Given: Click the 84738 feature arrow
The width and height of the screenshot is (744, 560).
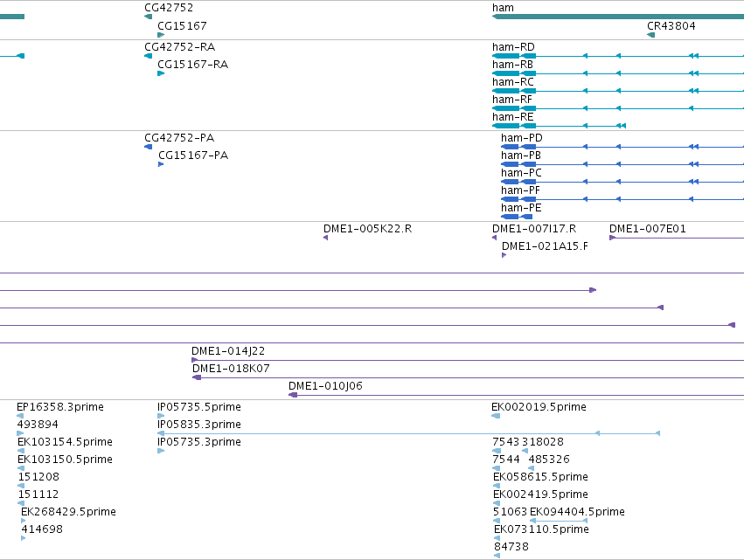Looking at the screenshot, I should pyautogui.click(x=497, y=556).
